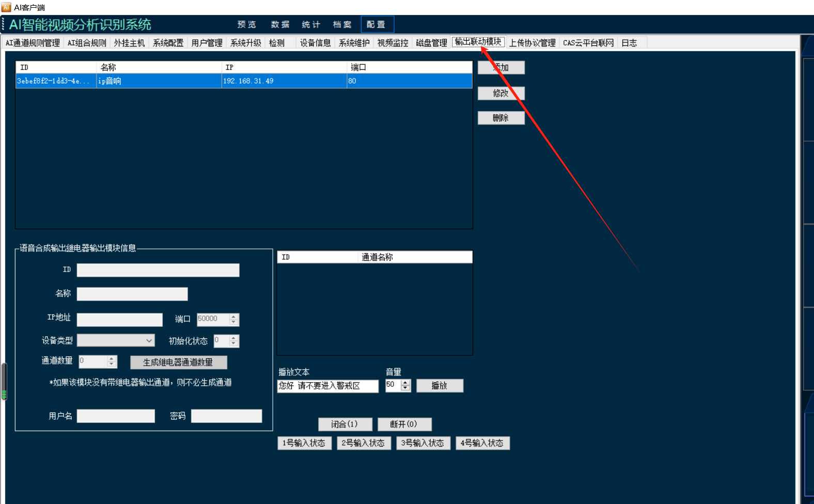Open the 系统升级 tab
The image size is (814, 504).
point(245,43)
